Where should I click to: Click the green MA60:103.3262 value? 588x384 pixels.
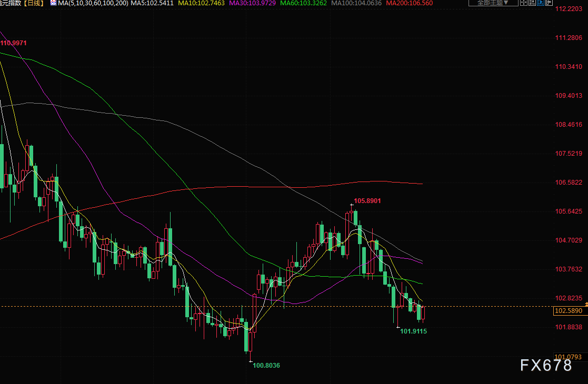[303, 3]
